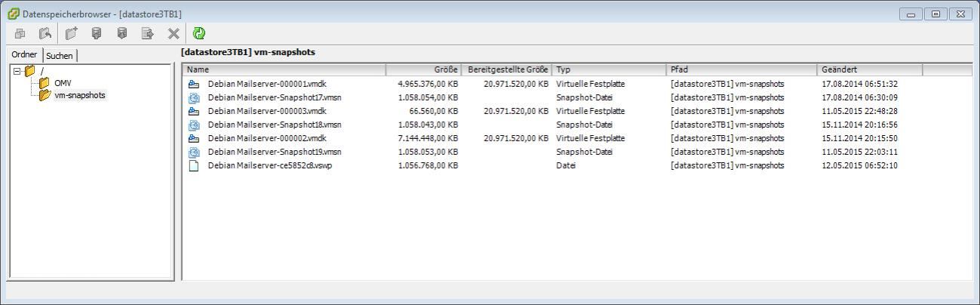Select the OMV folder in the tree
The image size is (980, 305).
coord(63,83)
